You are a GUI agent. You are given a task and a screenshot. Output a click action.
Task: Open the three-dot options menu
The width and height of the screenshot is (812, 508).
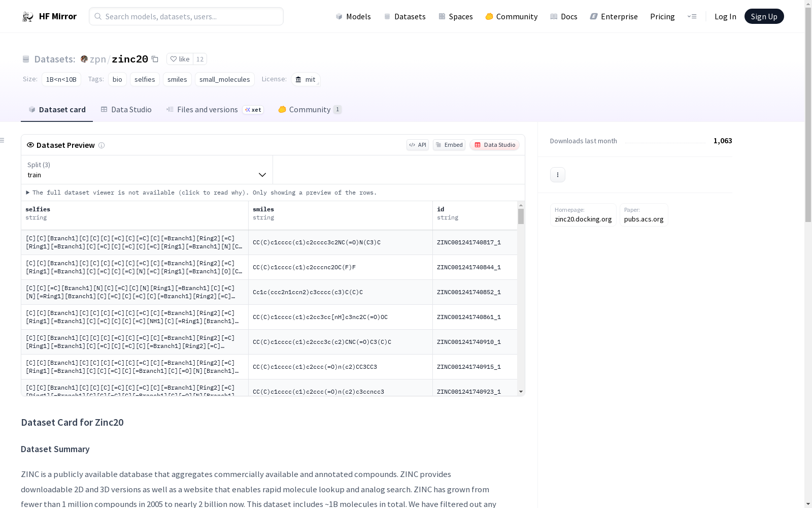coord(557,175)
